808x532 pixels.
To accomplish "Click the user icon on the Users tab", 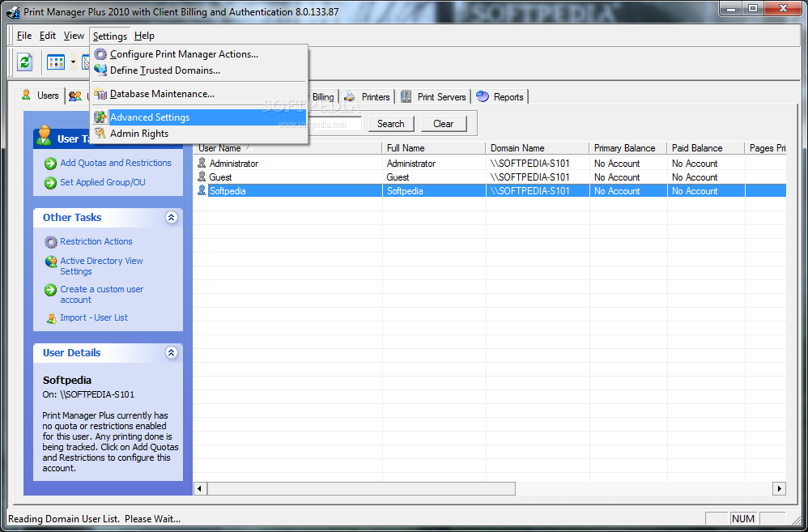I will tap(26, 95).
